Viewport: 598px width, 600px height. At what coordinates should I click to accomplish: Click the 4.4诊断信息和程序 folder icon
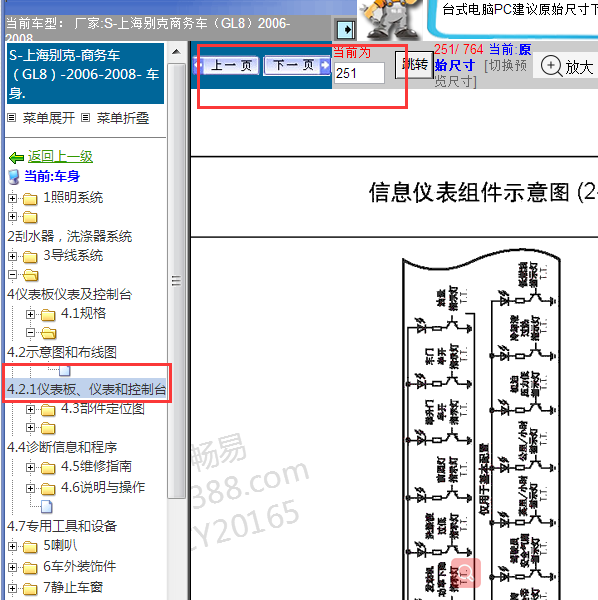tap(48, 428)
